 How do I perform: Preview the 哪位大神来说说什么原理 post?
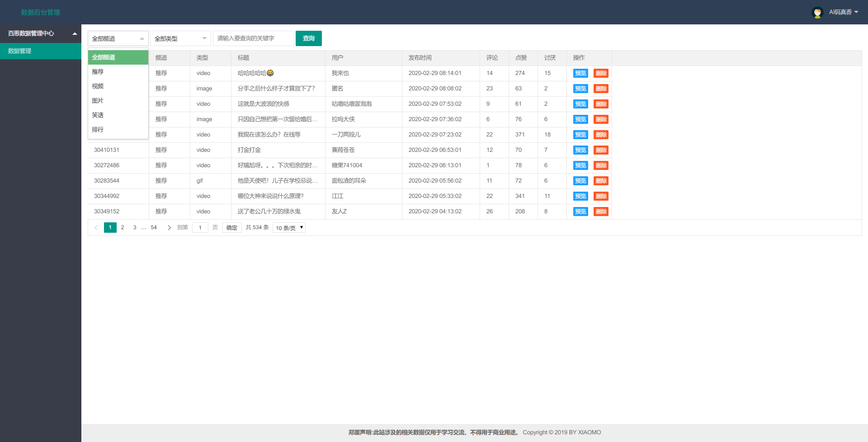[x=580, y=196]
